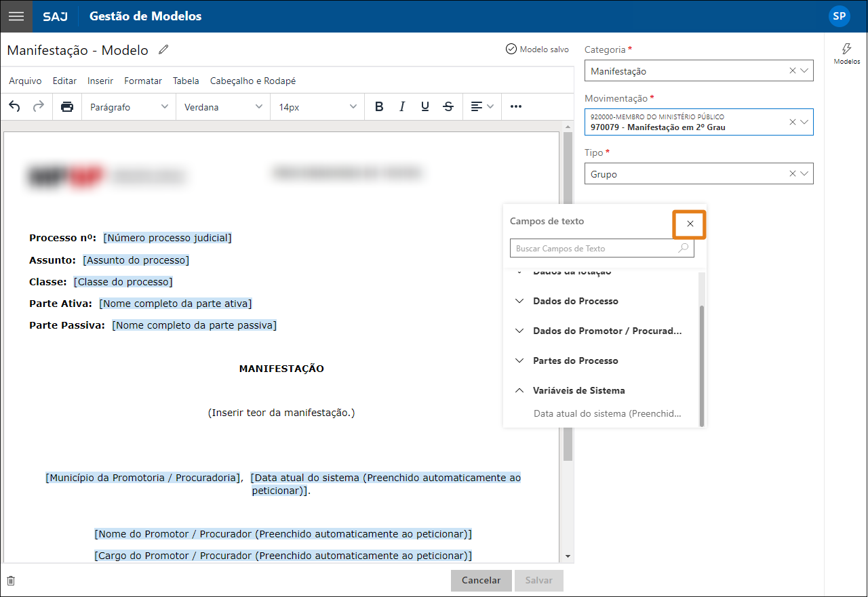Screen dimensions: 868x597
Task: Collapse the Variáveis de Sistema group
Action: (578, 390)
